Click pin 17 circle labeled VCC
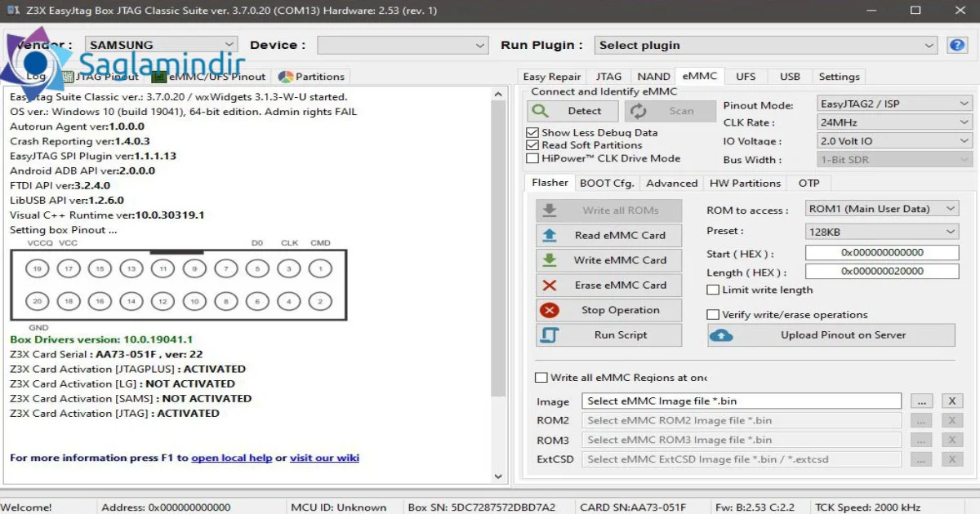980x514 pixels. [69, 268]
